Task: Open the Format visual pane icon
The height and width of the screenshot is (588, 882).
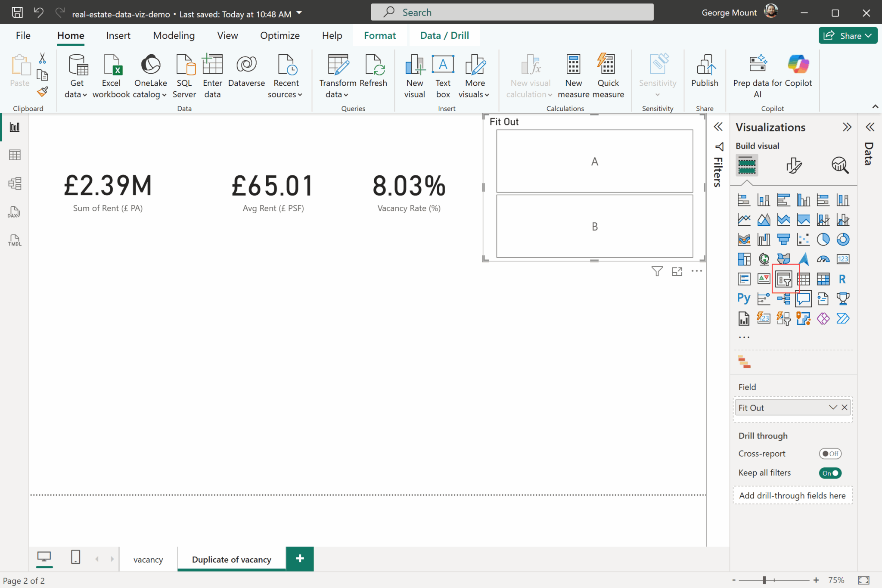Action: [x=793, y=165]
